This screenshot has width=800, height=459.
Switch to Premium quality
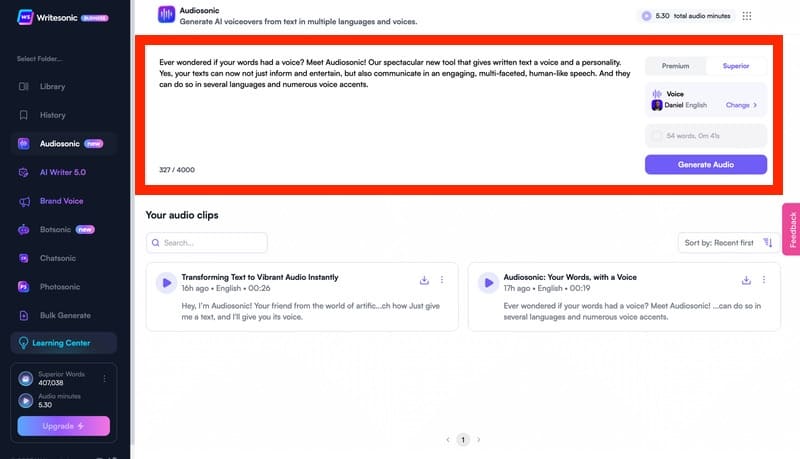pyautogui.click(x=676, y=66)
